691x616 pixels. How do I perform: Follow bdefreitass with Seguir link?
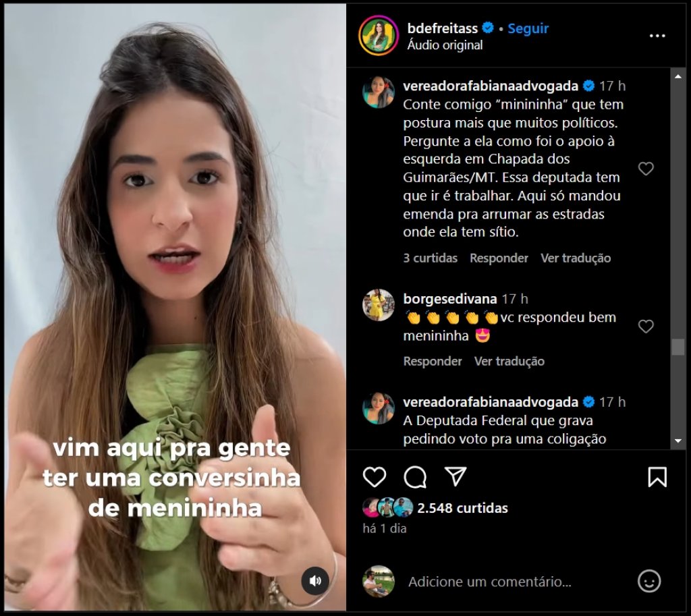[528, 28]
